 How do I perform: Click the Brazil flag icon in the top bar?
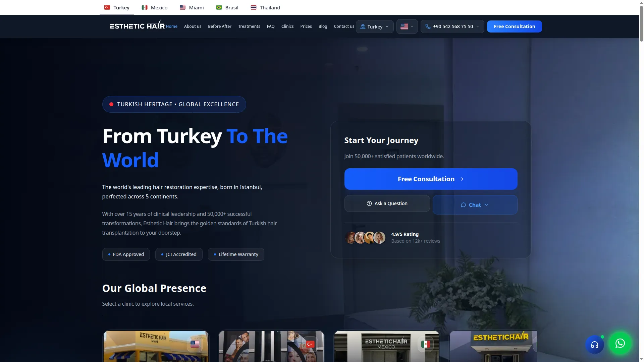[x=219, y=7]
